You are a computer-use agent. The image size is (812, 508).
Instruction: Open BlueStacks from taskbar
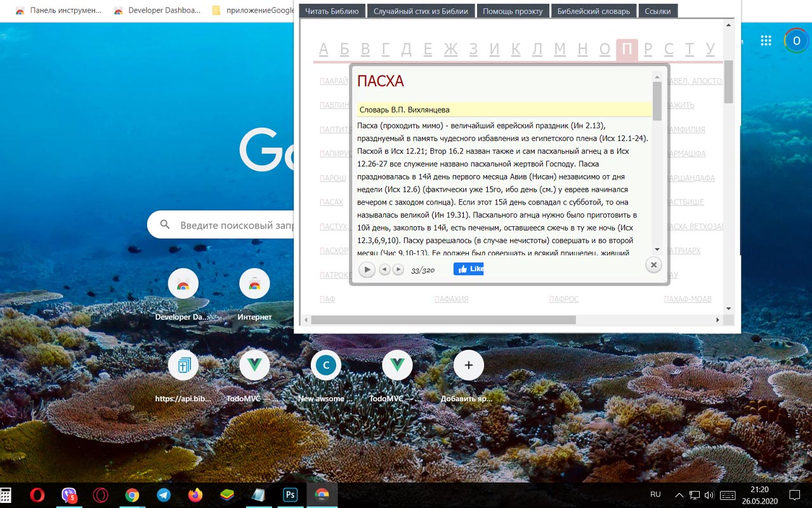tap(227, 495)
